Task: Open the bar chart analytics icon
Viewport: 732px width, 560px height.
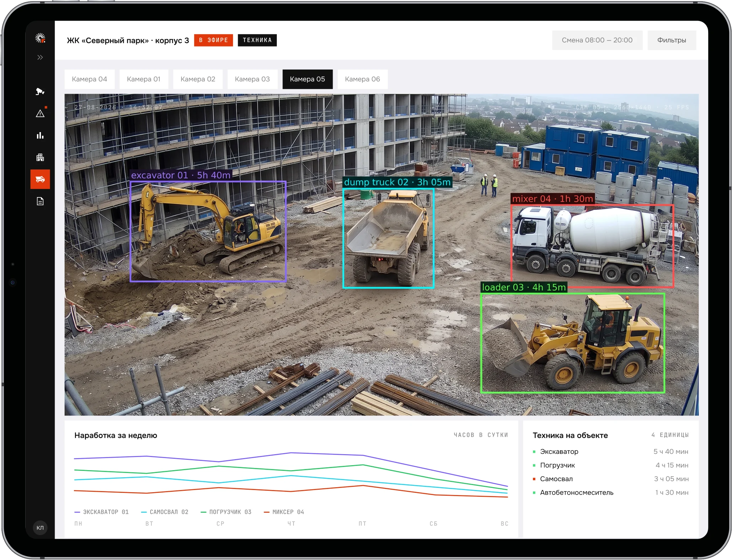Action: [40, 135]
